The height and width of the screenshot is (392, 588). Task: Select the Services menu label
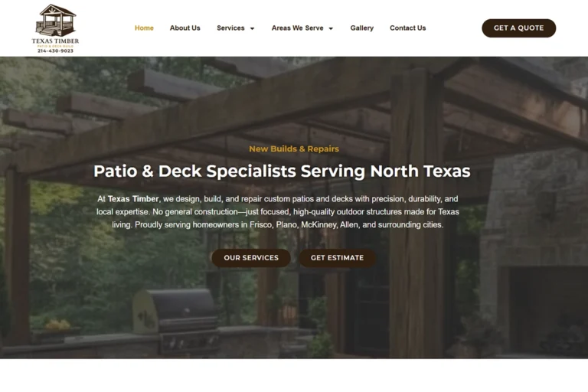[230, 28]
